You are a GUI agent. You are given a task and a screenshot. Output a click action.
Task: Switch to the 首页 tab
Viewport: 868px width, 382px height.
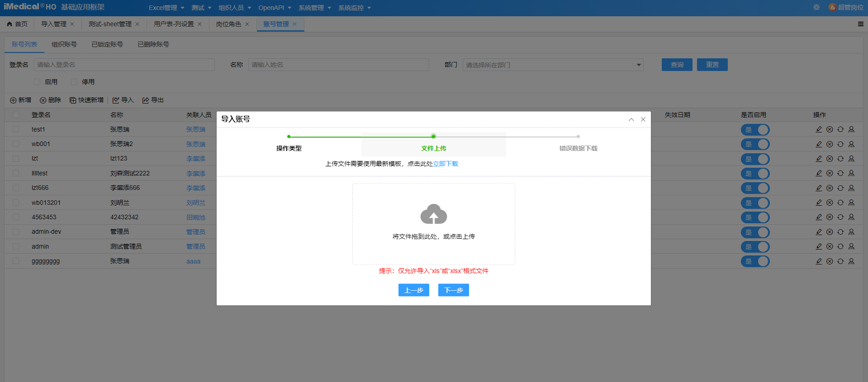(17, 24)
